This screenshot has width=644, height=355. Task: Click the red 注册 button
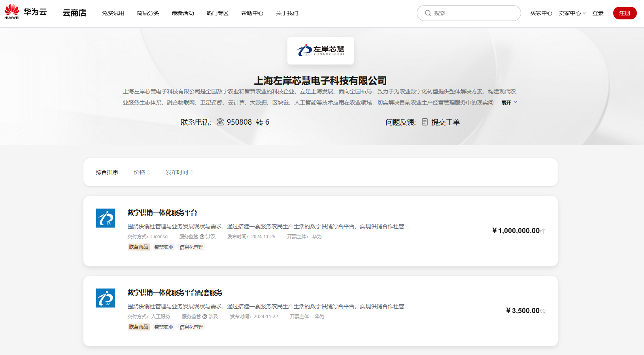[x=625, y=13]
